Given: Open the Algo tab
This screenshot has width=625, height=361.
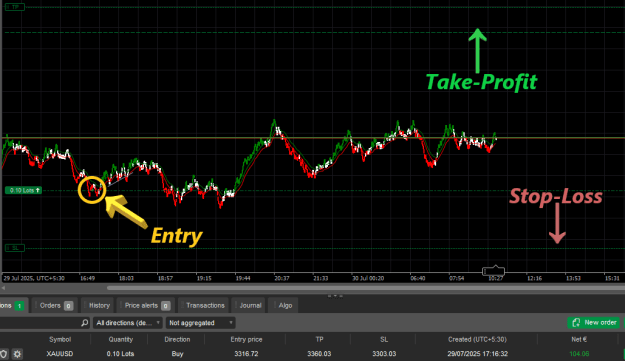Looking at the screenshot, I should (284, 306).
